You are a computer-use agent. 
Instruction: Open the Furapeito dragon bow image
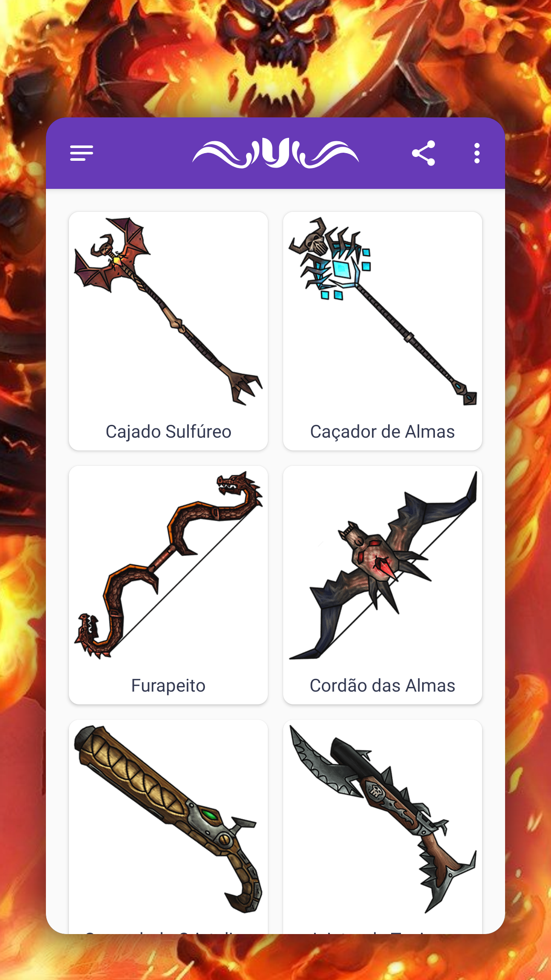[168, 565]
